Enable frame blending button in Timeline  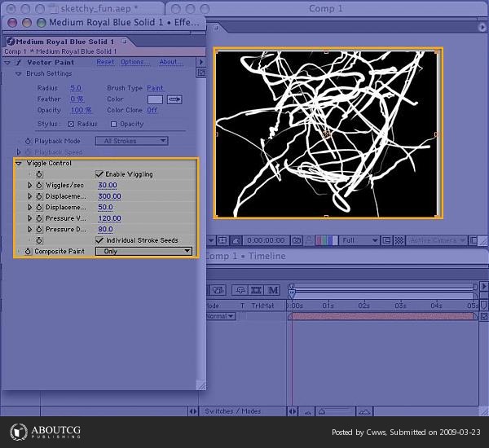[x=257, y=290]
